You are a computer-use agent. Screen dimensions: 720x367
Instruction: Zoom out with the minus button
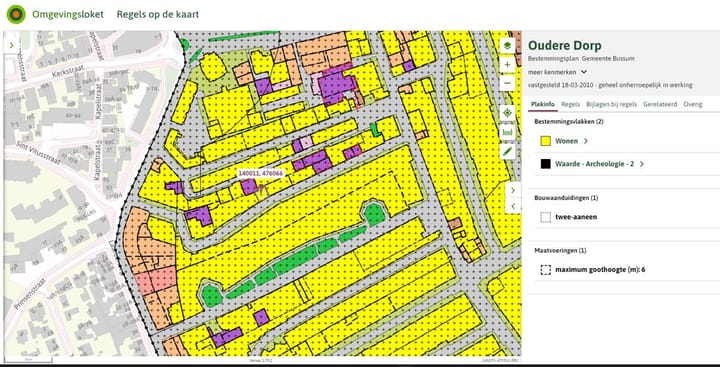tap(507, 83)
